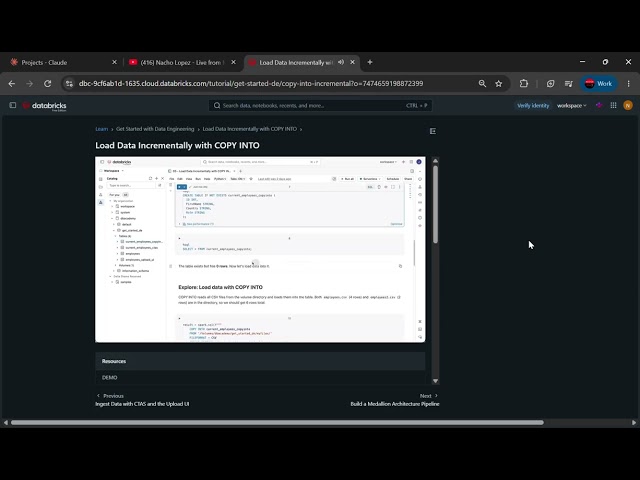
Task: Click the Learn breadcrumb link
Action: point(102,129)
